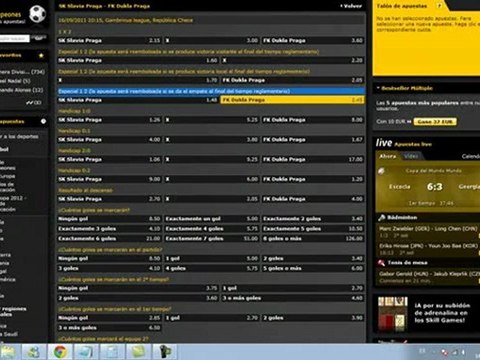
Task: Switch to the Video live tab
Action: coord(411,156)
